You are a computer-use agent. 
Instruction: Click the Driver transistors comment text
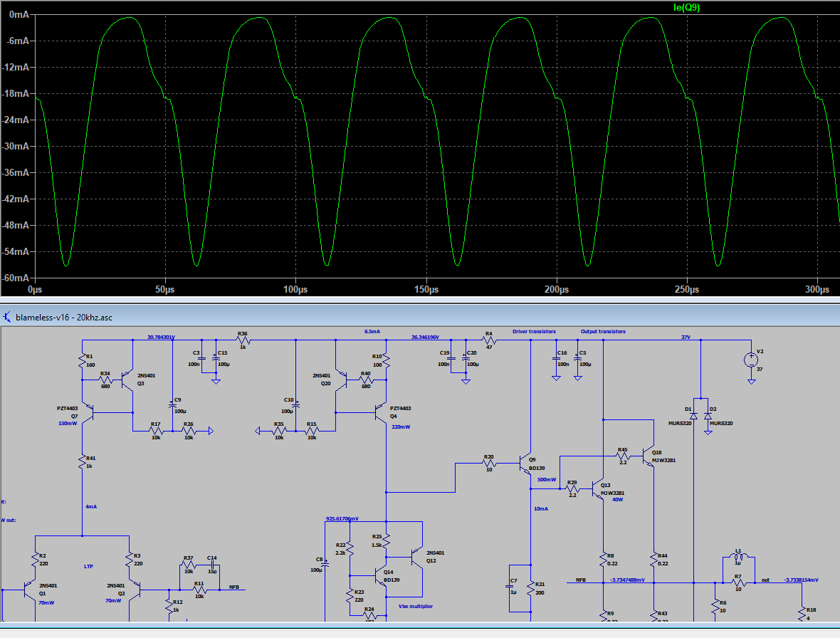534,332
